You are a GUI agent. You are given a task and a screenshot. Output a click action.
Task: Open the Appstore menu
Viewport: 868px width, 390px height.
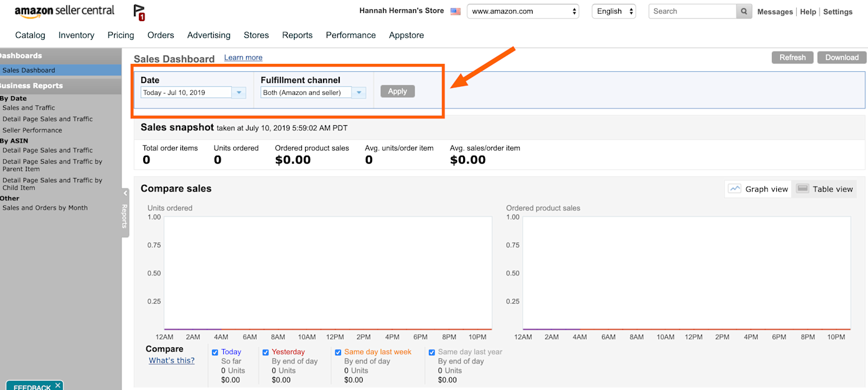[407, 35]
